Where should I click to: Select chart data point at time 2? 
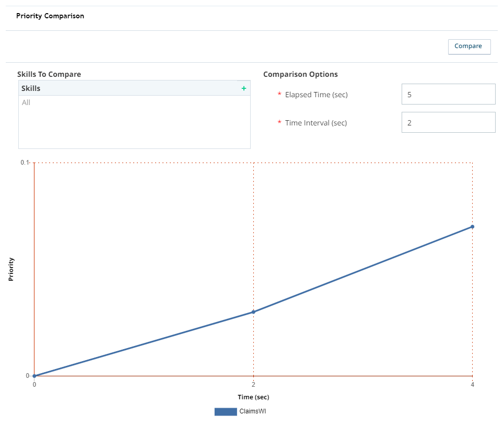point(253,312)
